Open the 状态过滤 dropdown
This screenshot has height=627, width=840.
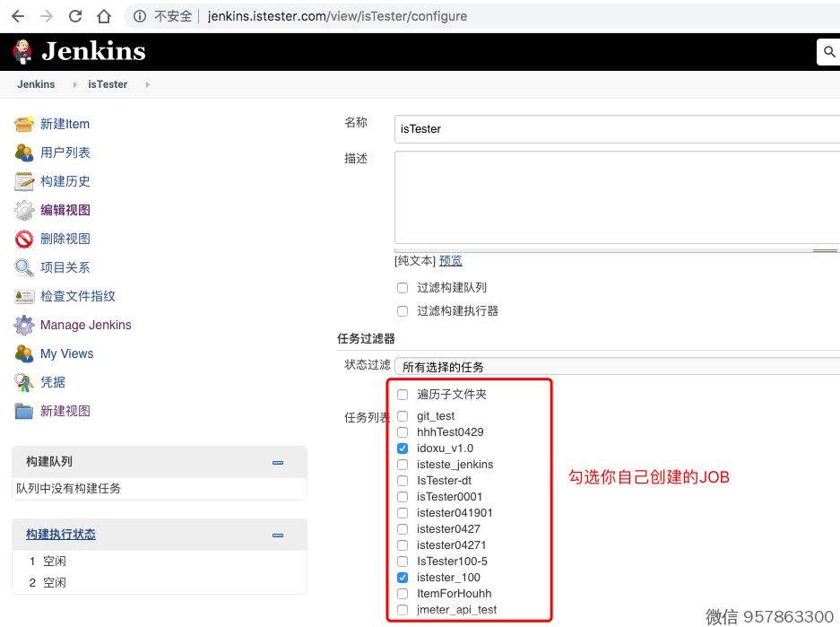point(617,366)
